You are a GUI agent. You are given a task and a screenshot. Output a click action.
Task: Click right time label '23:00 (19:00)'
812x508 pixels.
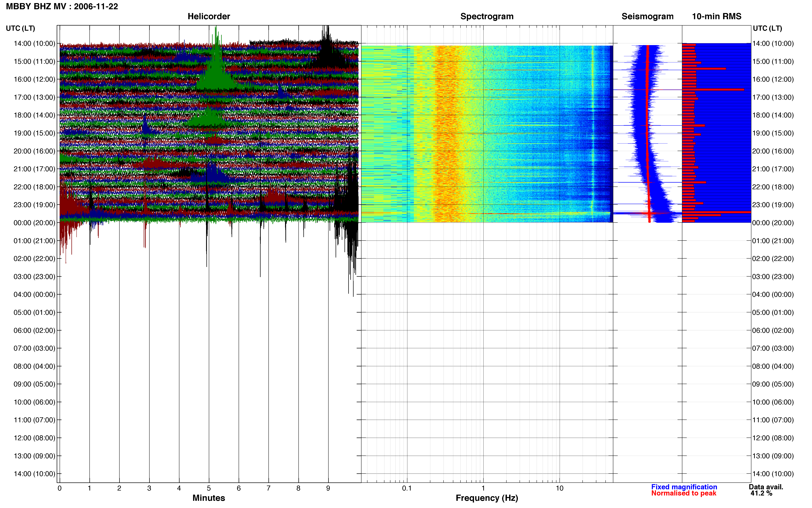(x=773, y=205)
